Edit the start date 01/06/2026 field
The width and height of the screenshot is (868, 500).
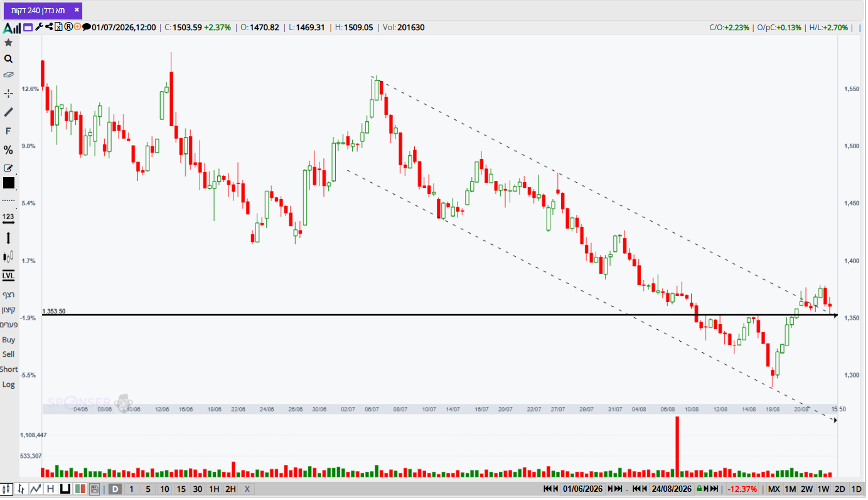click(582, 489)
